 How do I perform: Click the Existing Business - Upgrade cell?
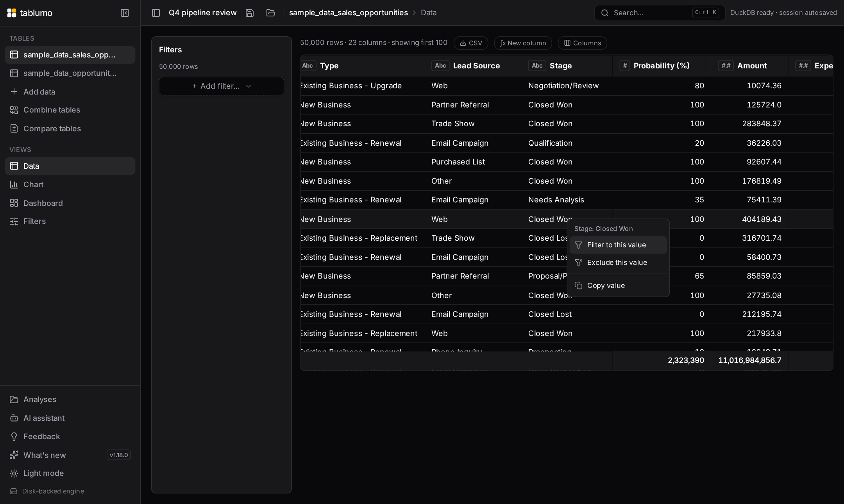tap(362, 86)
